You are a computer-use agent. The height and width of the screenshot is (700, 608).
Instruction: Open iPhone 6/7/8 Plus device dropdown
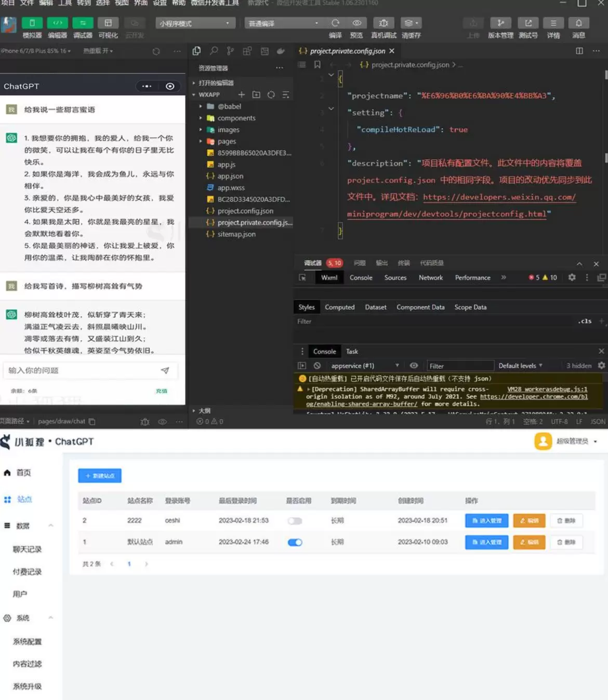36,51
